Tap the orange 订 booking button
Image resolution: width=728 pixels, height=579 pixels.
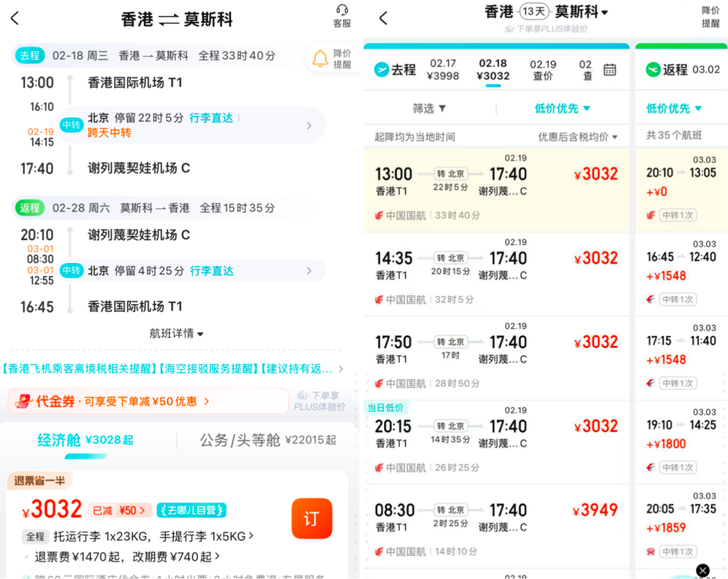311,518
